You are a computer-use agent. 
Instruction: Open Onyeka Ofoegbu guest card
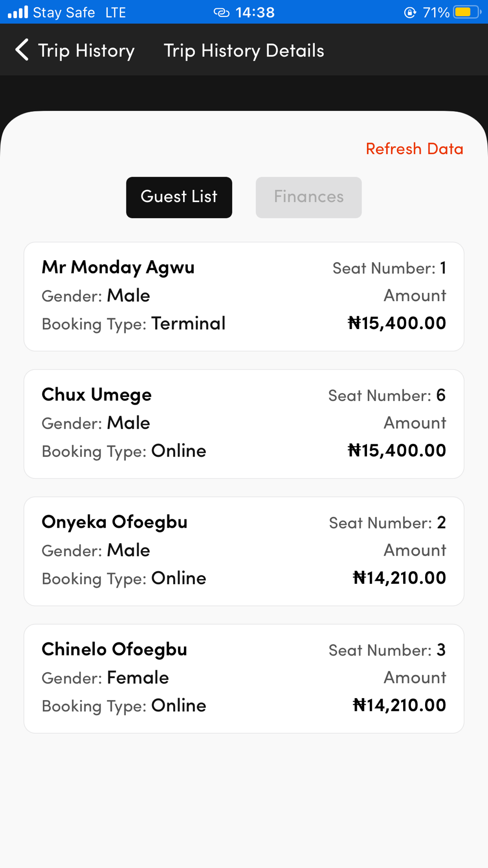[x=244, y=551]
